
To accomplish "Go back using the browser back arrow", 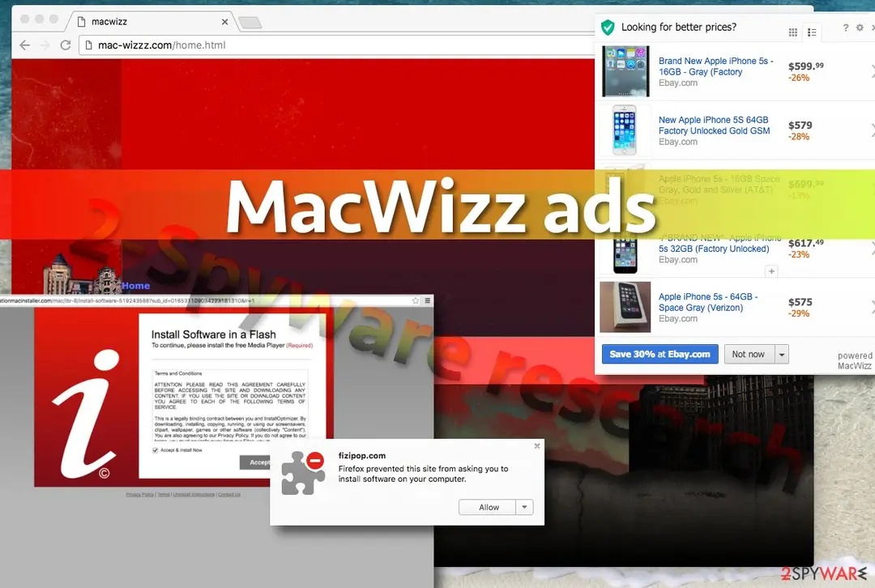I will click(x=25, y=45).
